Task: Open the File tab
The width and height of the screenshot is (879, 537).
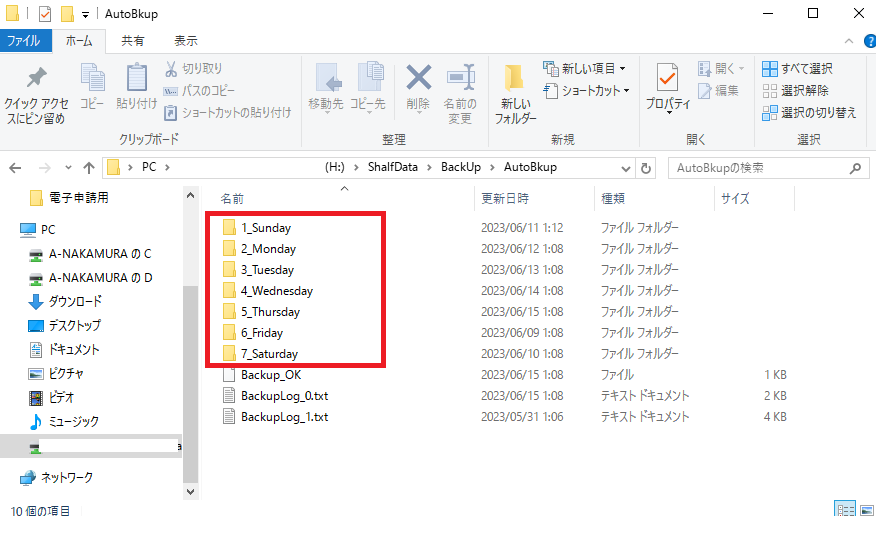Action: pyautogui.click(x=24, y=41)
